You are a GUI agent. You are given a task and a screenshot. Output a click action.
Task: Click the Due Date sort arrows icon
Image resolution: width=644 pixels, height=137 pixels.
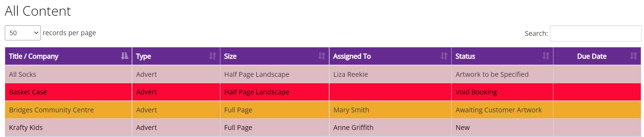click(633, 56)
